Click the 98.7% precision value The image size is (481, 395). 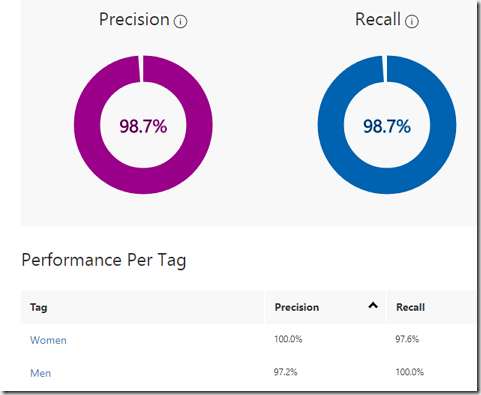[143, 126]
